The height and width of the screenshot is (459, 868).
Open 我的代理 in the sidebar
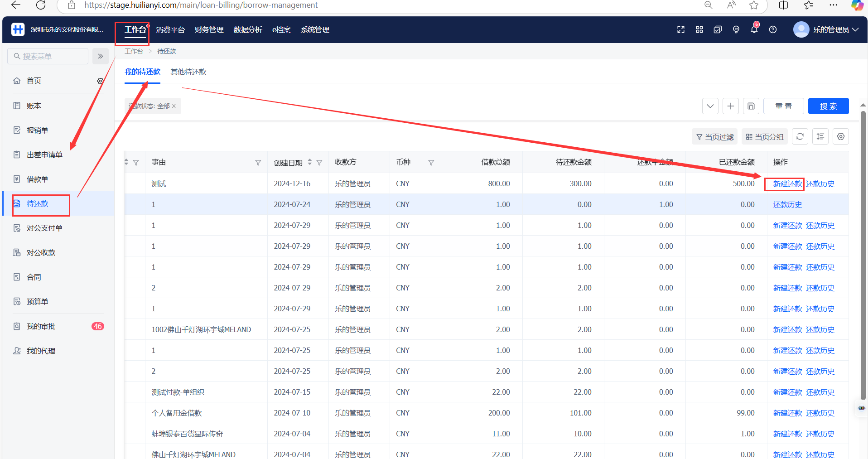coord(41,351)
